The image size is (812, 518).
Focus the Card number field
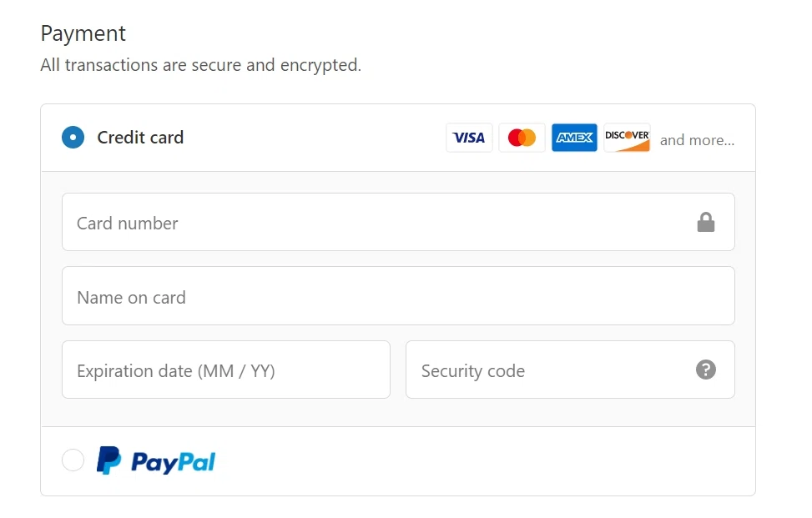tap(376, 223)
